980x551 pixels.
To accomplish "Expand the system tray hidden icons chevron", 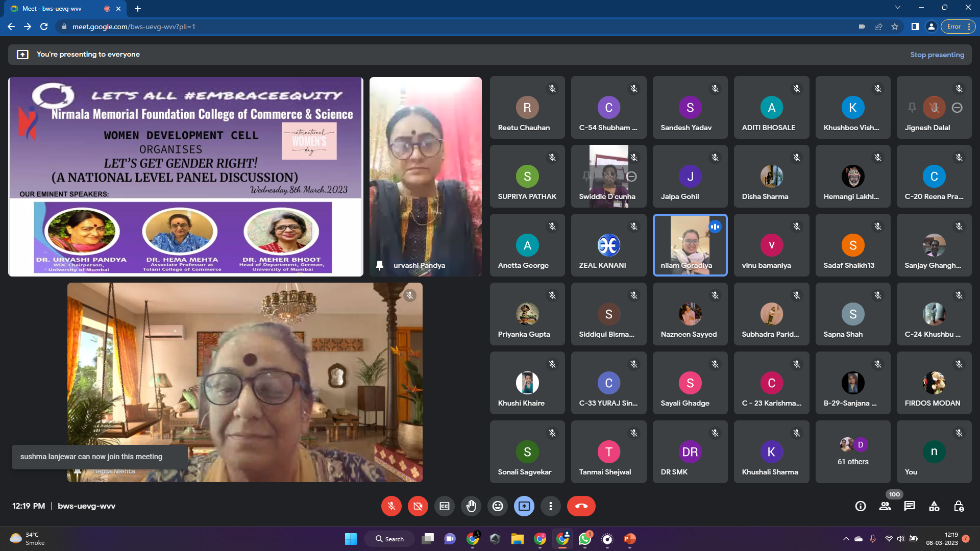I will tap(846, 539).
